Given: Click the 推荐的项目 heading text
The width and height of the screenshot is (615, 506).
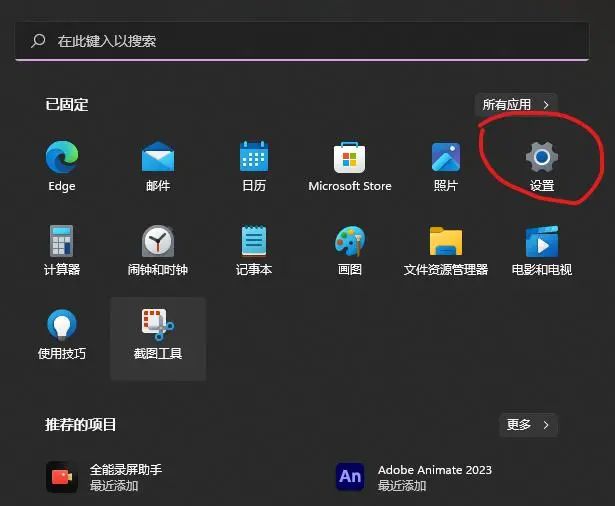Looking at the screenshot, I should (x=80, y=424).
